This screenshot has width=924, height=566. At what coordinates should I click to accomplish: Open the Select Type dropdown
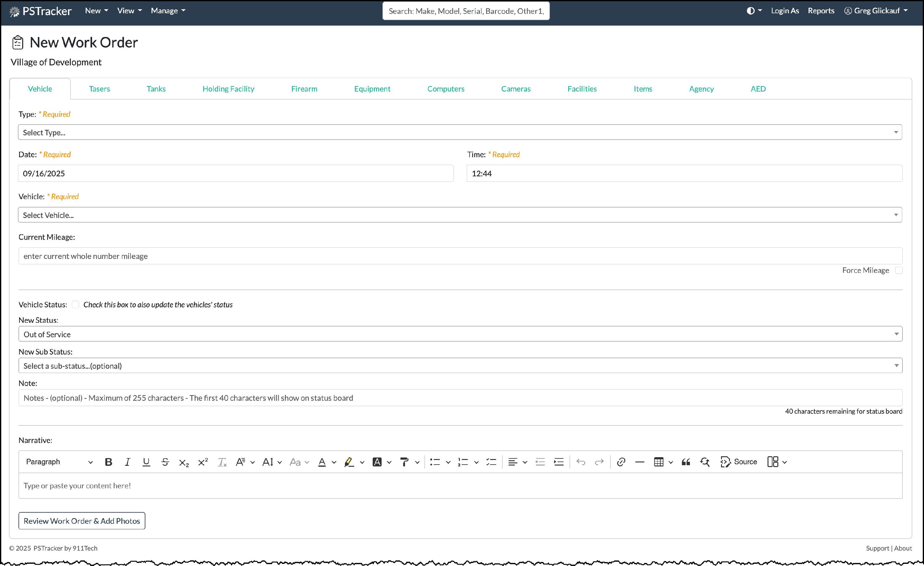pos(460,132)
